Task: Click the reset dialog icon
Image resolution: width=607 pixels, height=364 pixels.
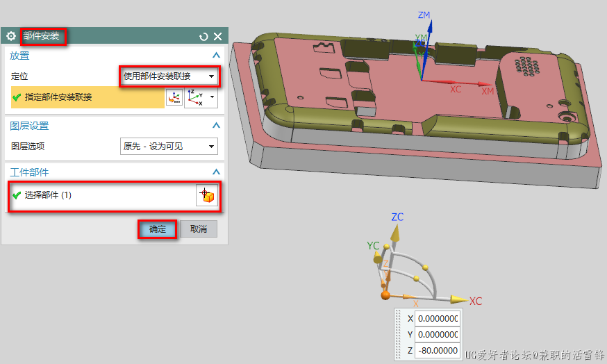Action: [x=203, y=36]
